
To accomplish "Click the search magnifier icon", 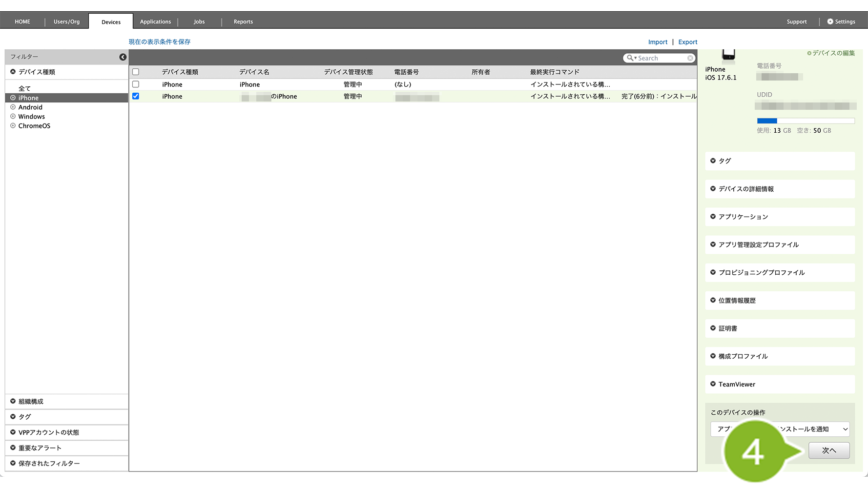I will pyautogui.click(x=630, y=58).
